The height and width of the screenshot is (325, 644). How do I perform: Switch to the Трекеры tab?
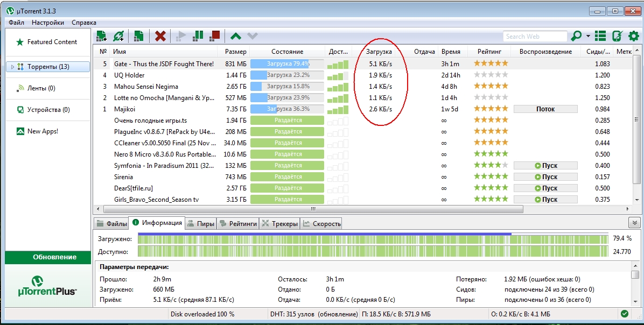coord(279,224)
